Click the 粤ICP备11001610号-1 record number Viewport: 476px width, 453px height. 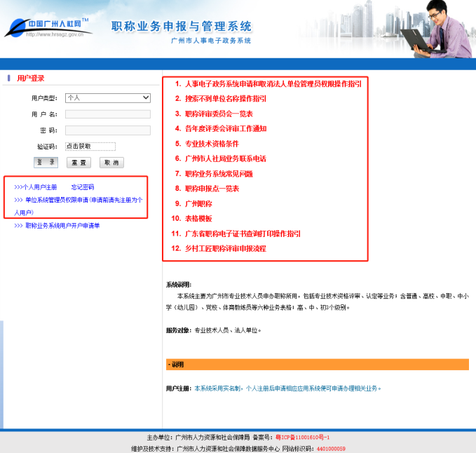pyautogui.click(x=302, y=438)
